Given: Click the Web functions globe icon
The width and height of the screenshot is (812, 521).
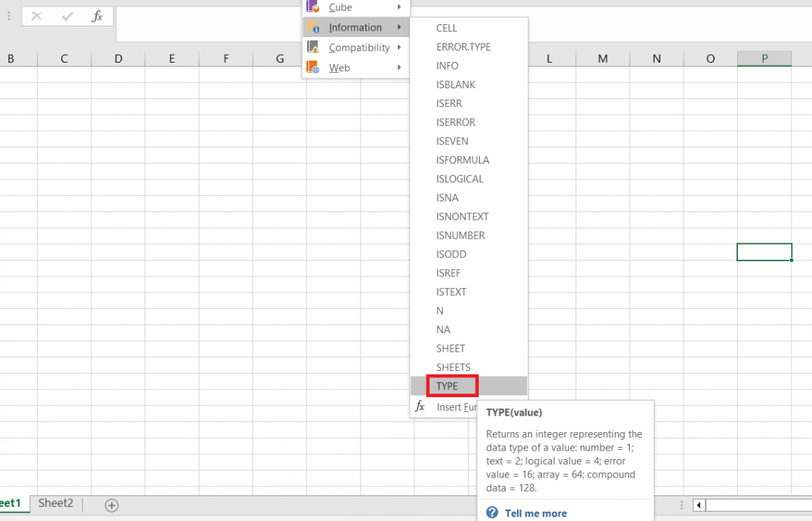Looking at the screenshot, I should click(312, 67).
